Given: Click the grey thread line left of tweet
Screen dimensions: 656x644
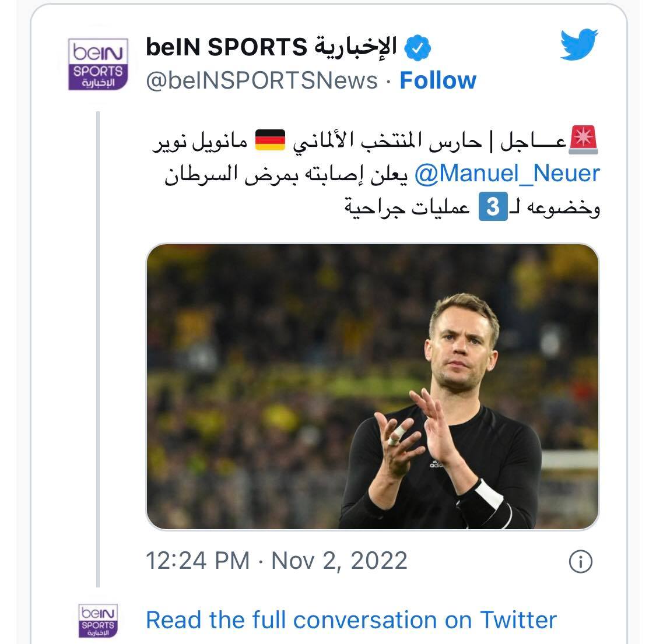Looking at the screenshot, I should click(98, 350).
